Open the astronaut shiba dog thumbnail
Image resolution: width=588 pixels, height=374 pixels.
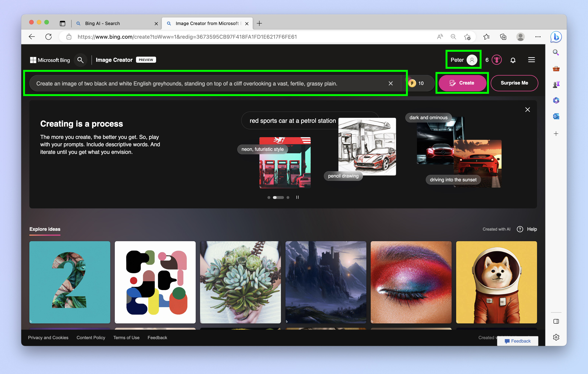click(x=497, y=282)
